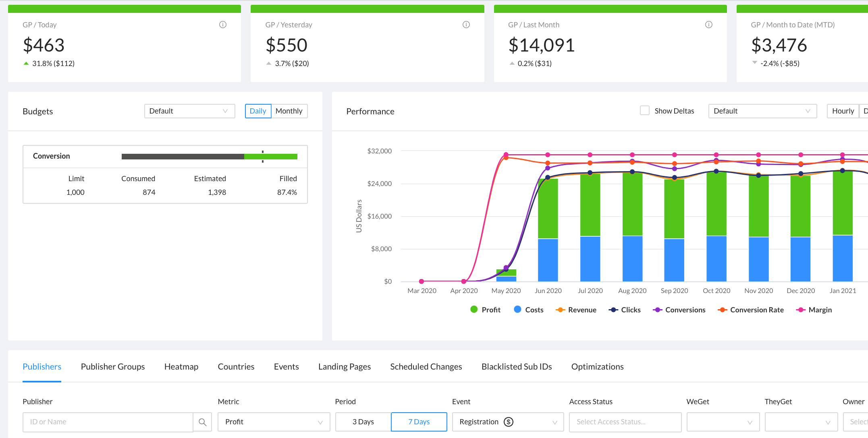The image size is (868, 438).
Task: Click info icon on GP / Last Month card
Action: (x=709, y=25)
